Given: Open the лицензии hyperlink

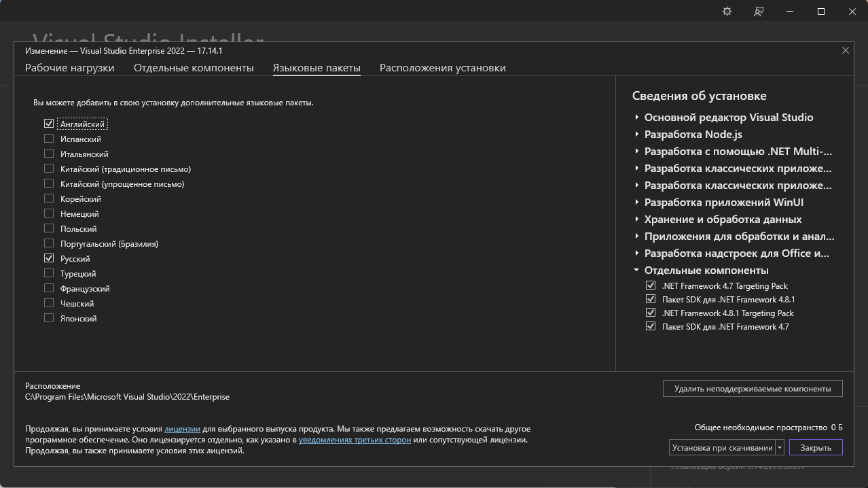Looking at the screenshot, I should pyautogui.click(x=182, y=430).
